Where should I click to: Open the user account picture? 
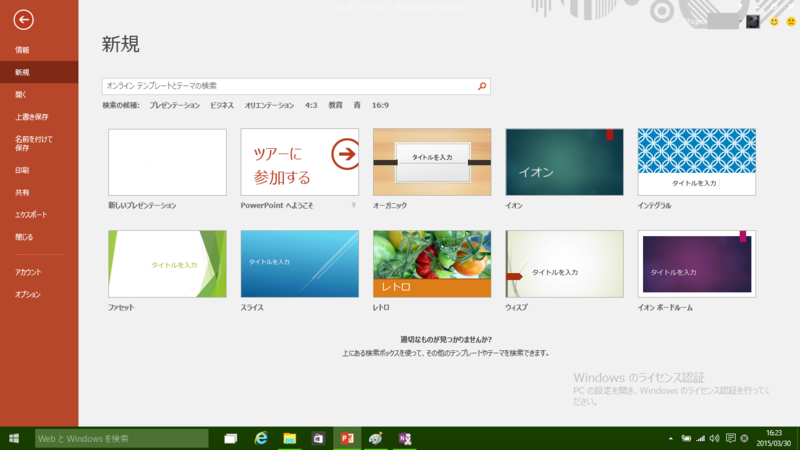click(753, 21)
